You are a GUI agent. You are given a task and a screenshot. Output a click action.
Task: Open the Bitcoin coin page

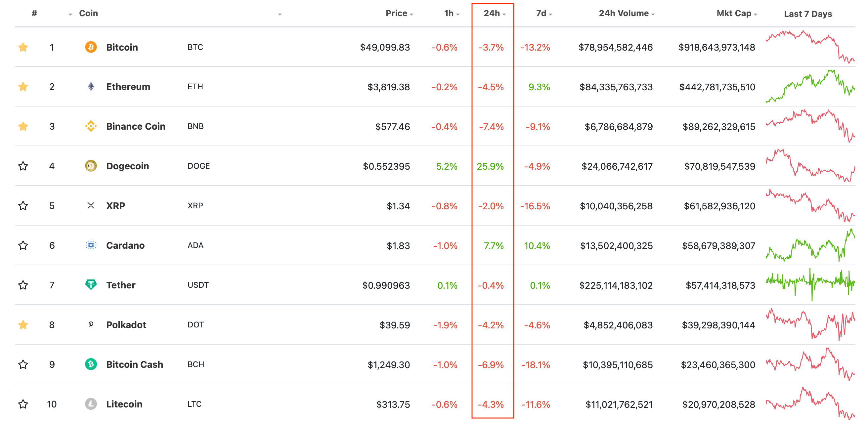(x=122, y=47)
